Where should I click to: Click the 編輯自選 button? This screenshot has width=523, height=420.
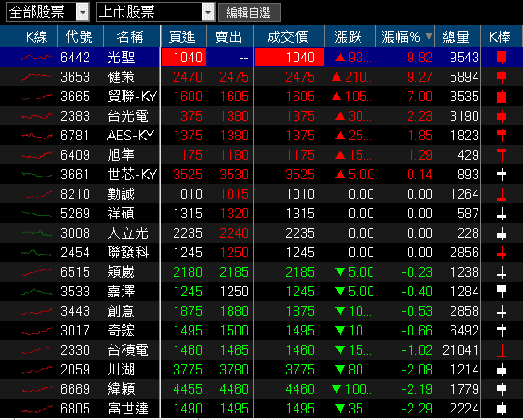[249, 13]
